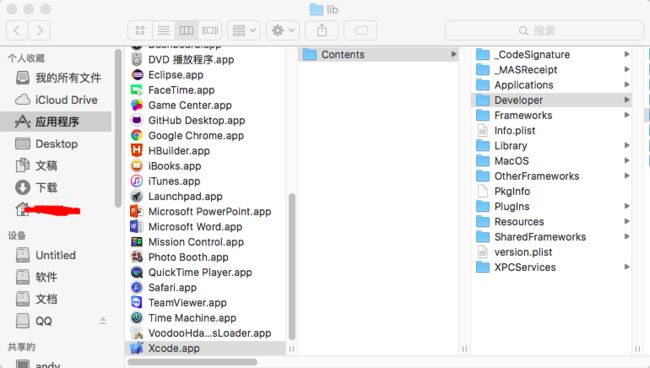Select Game Center.app
The width and height of the screenshot is (650, 368).
205,105
